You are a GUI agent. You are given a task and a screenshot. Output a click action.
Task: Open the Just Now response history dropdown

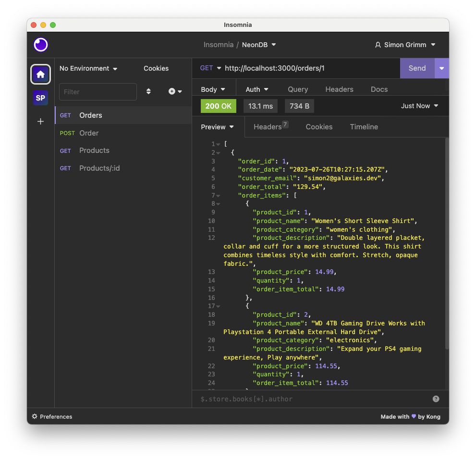[x=419, y=106]
